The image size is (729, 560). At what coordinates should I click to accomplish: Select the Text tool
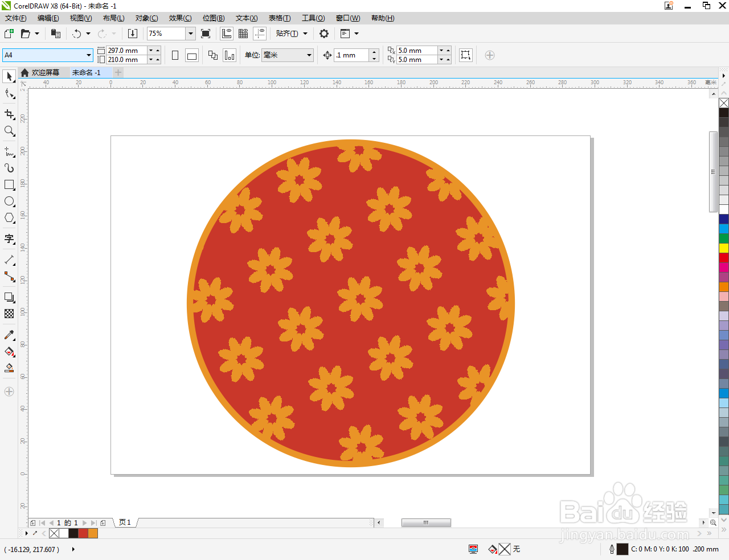(9, 239)
